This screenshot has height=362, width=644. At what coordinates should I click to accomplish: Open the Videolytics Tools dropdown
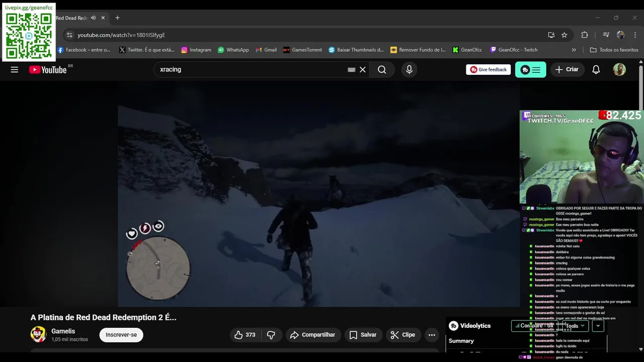[575, 326]
